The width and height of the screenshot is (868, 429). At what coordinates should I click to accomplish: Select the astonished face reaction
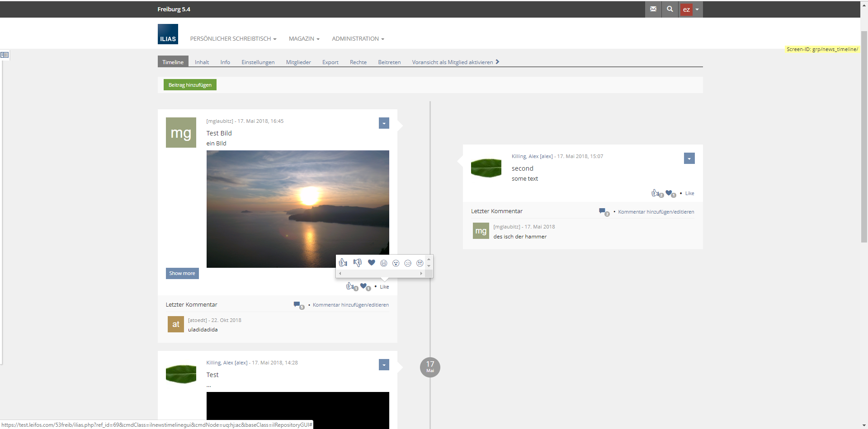pos(396,263)
